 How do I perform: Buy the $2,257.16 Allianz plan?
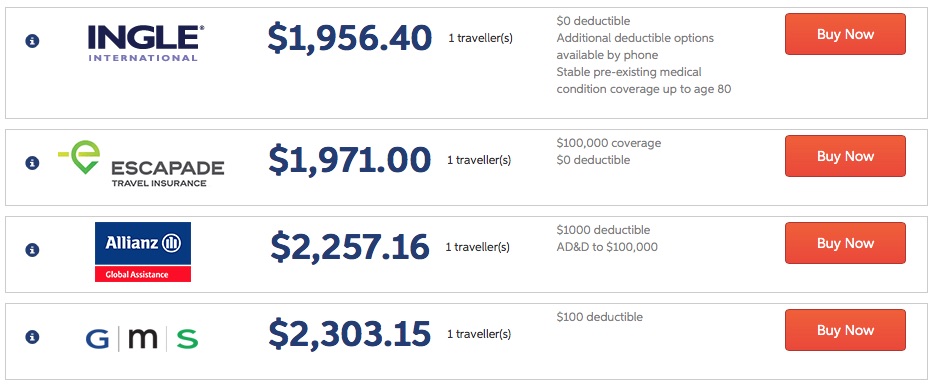point(845,243)
